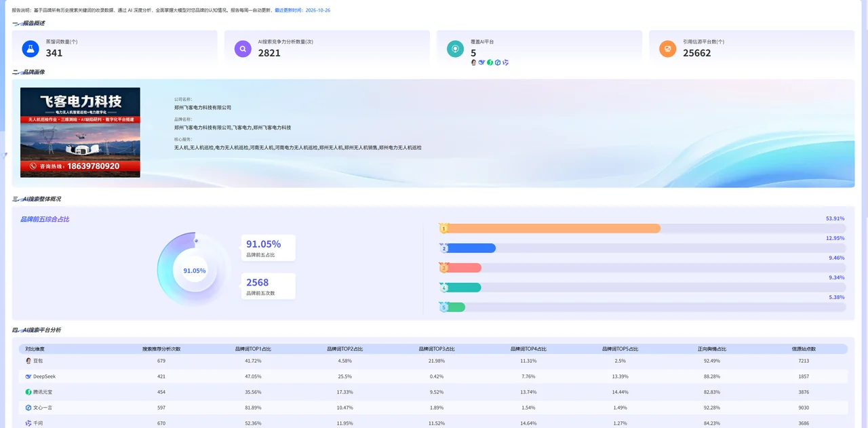The height and width of the screenshot is (428, 868).
Task: Click the 品牌前五综合占比 heading
Action: [45, 219]
